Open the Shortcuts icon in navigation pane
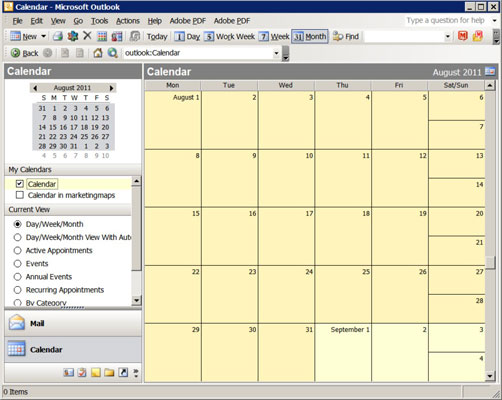The image size is (502, 400). click(x=123, y=372)
